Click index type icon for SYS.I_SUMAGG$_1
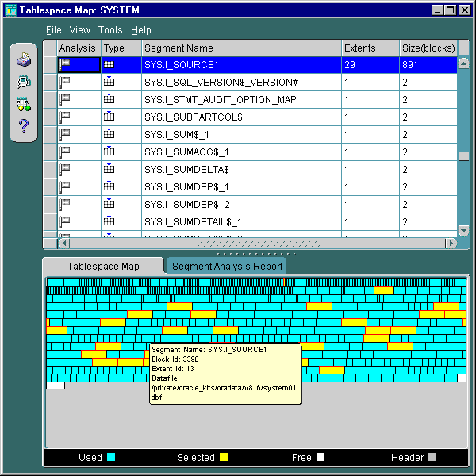This screenshot has width=476, height=476. click(109, 152)
